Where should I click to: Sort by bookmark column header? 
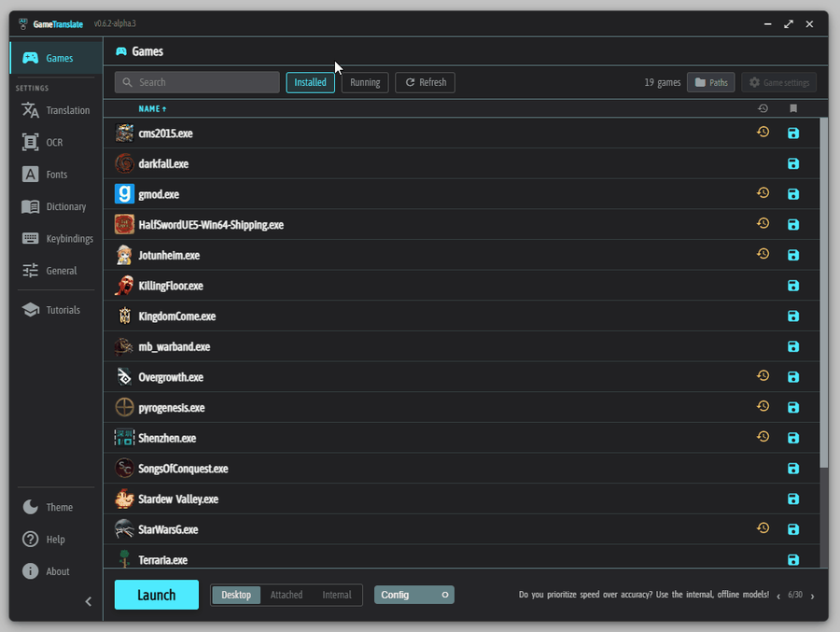[x=793, y=109]
